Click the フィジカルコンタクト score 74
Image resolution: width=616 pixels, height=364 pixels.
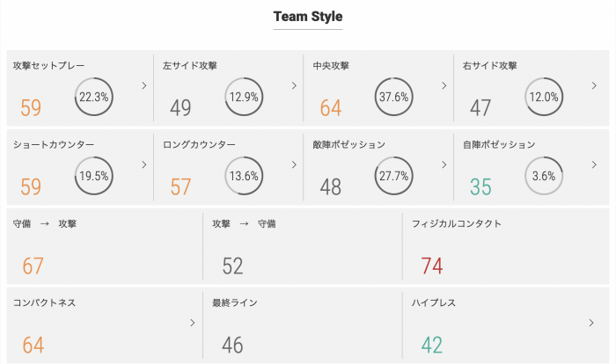coord(431,266)
